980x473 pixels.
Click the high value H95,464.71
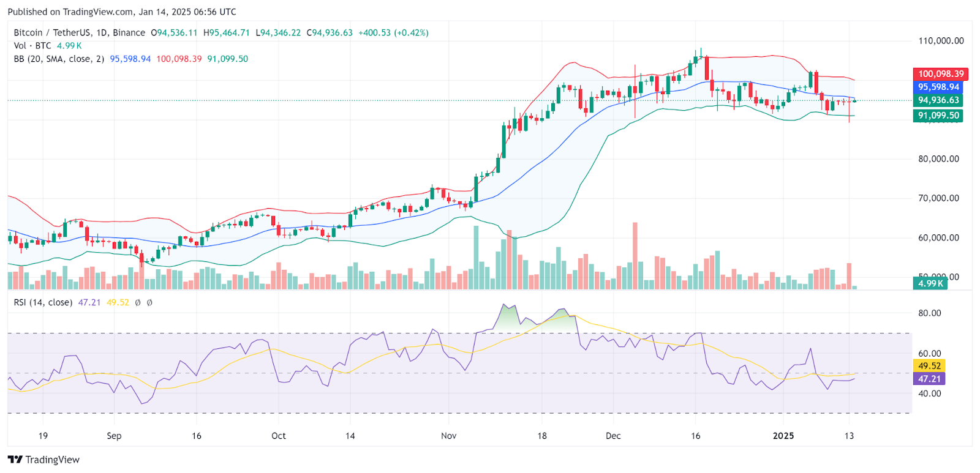point(227,32)
